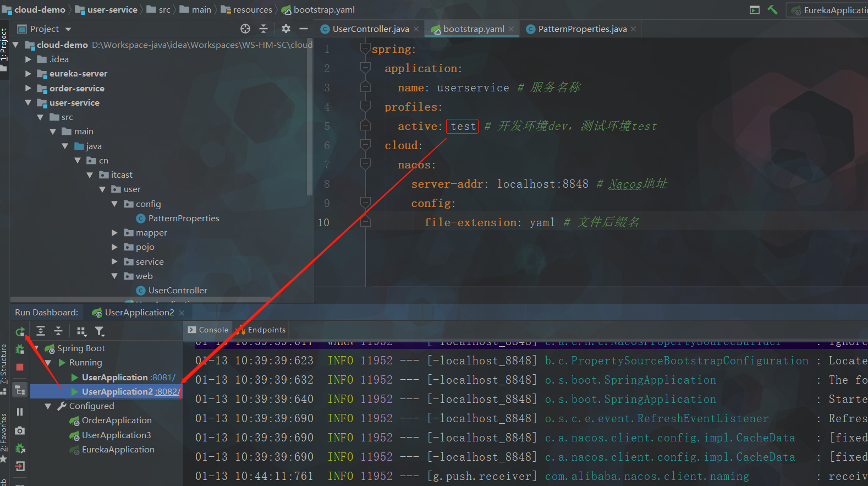Click user-service in the breadcrumb
This screenshot has width=868, height=486.
(x=107, y=10)
